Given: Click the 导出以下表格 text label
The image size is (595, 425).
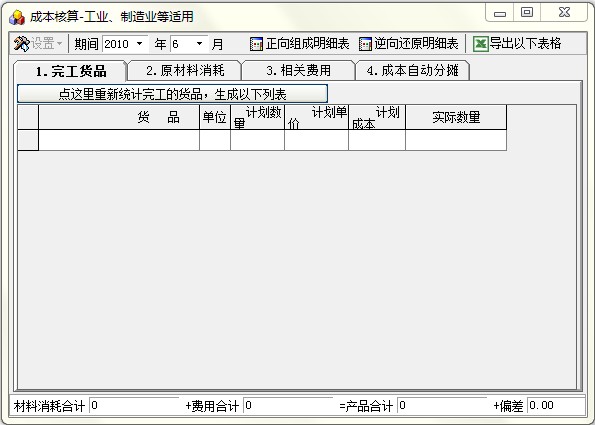Looking at the screenshot, I should pyautogui.click(x=525, y=44).
